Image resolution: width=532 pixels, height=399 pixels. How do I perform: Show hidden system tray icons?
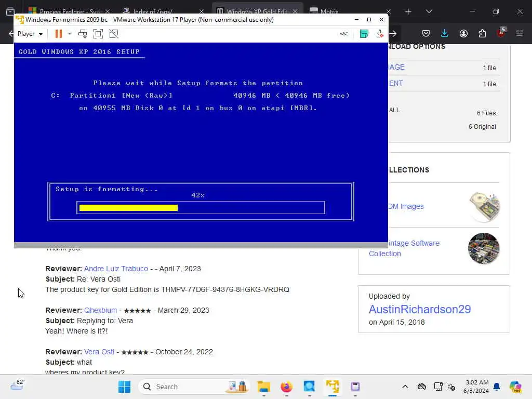(x=405, y=387)
